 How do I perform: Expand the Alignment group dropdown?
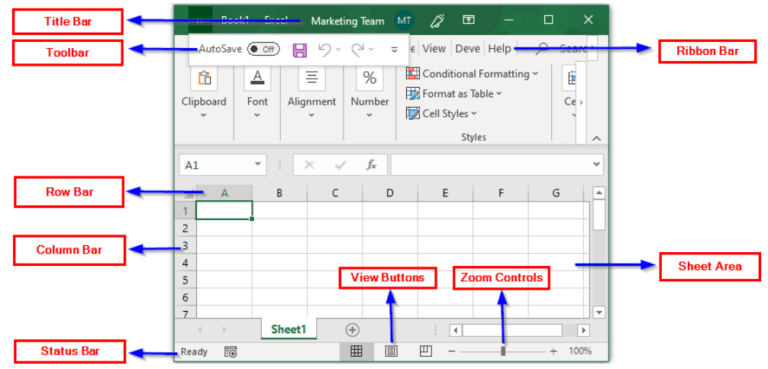tap(312, 116)
